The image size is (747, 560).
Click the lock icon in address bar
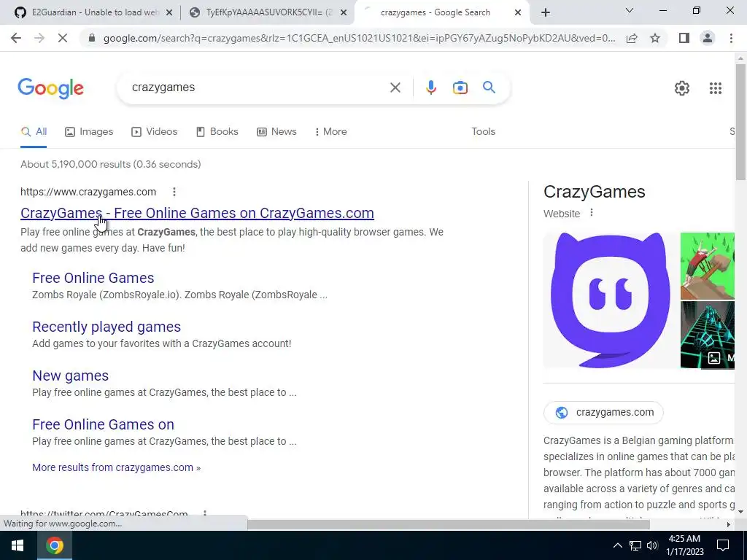(92, 38)
